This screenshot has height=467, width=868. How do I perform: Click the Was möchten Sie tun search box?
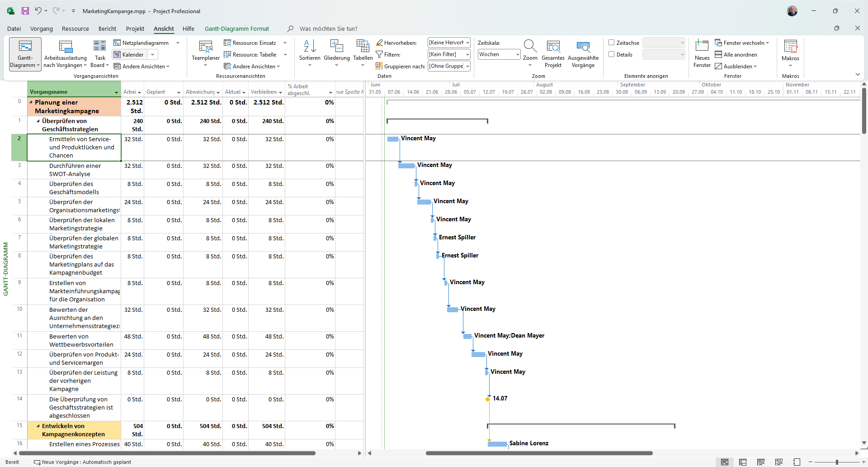(x=328, y=29)
